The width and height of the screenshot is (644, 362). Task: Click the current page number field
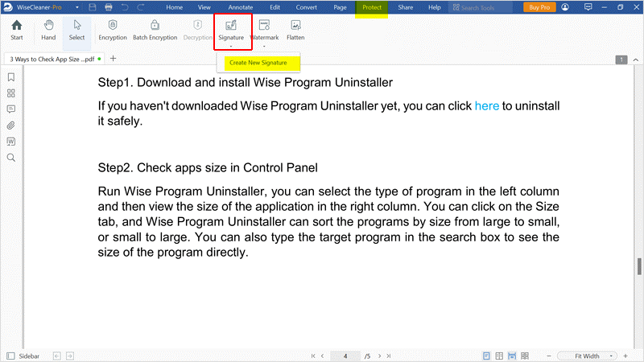[x=345, y=356]
